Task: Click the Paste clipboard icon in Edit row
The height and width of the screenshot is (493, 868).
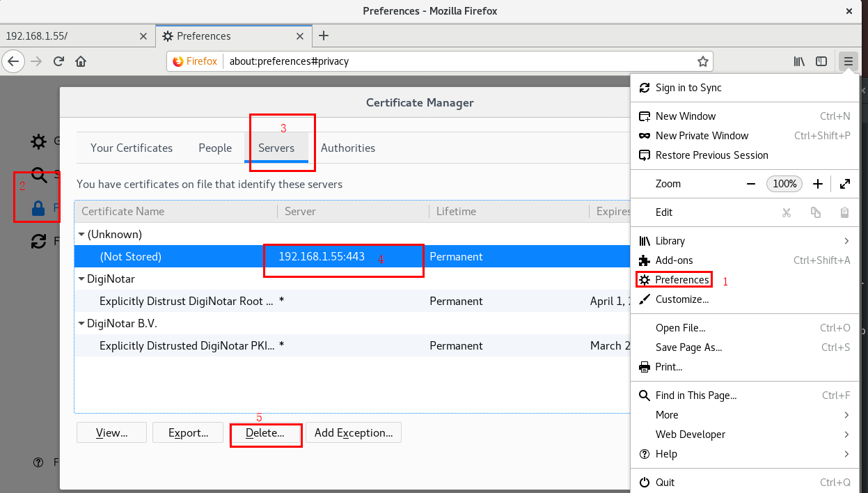Action: click(844, 212)
